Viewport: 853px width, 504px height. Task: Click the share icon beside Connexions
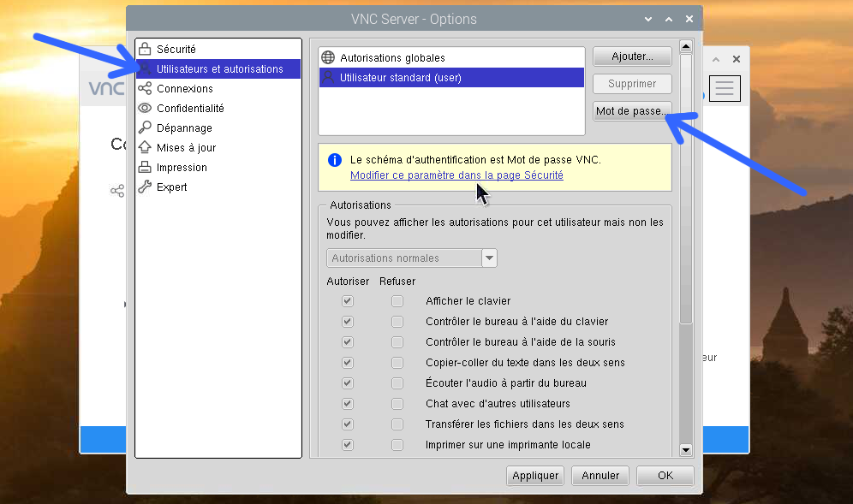[145, 88]
